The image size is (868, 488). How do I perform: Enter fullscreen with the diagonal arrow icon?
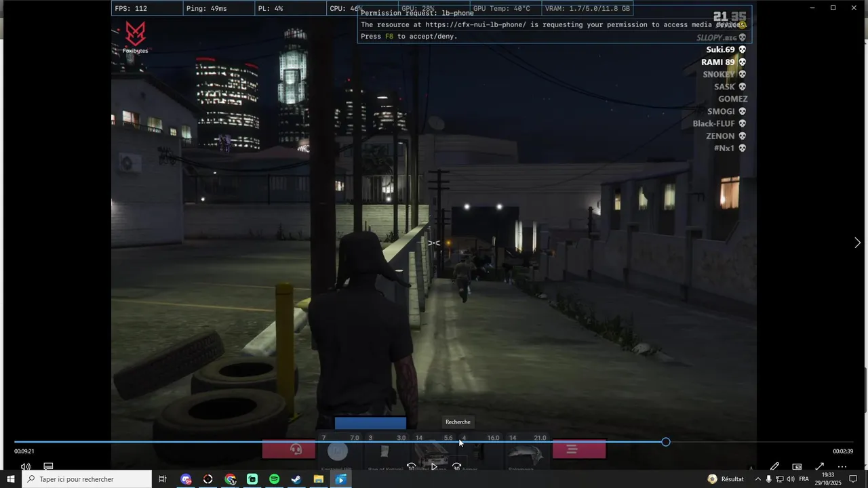click(820, 467)
